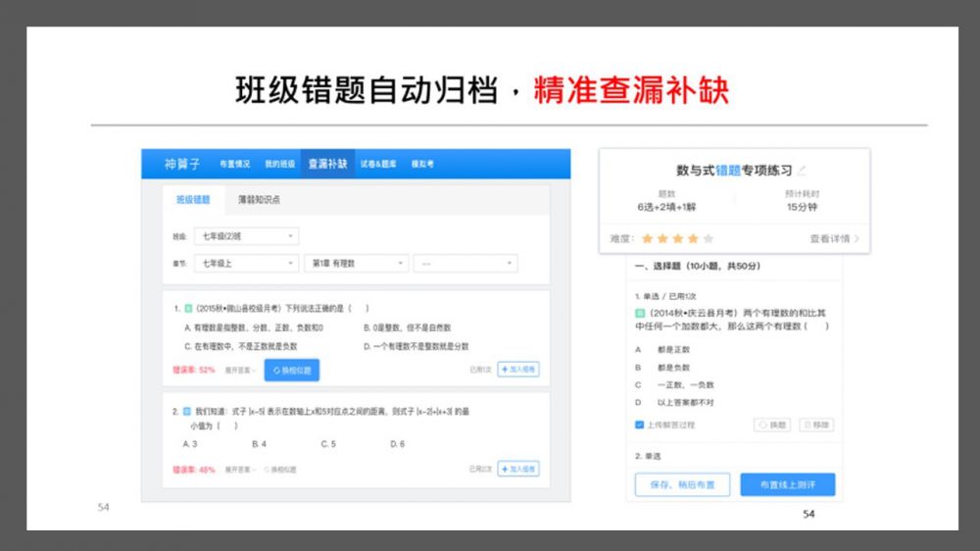Viewport: 980px width, 551px height.
Task: Switch to the 薄弱知识点 tab
Action: pos(259,199)
